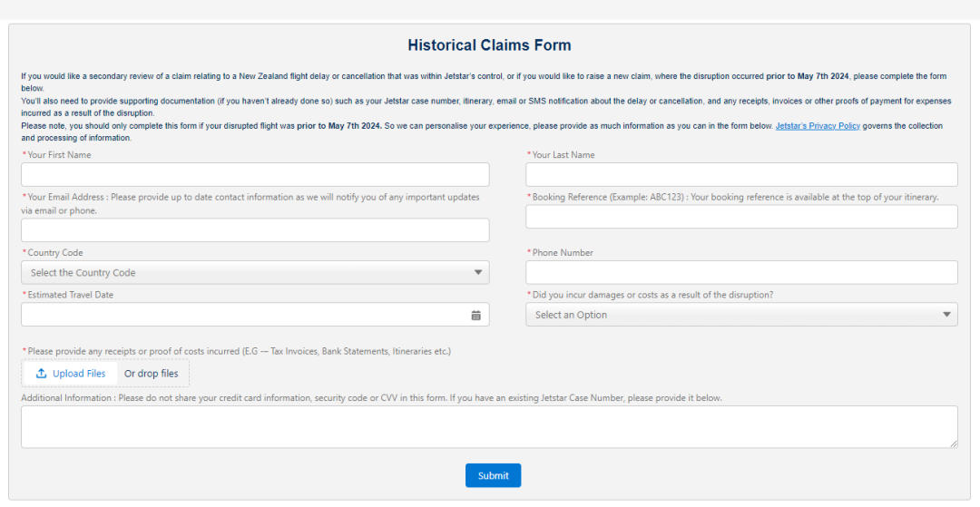Click the "Your First Name" field label
The width and height of the screenshot is (980, 507).
(x=59, y=155)
